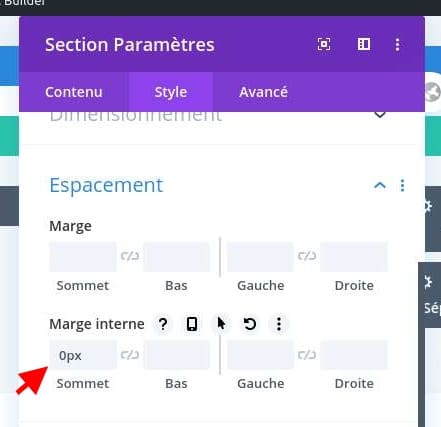Reset Marge interne values
The image size is (441, 427).
[250, 324]
